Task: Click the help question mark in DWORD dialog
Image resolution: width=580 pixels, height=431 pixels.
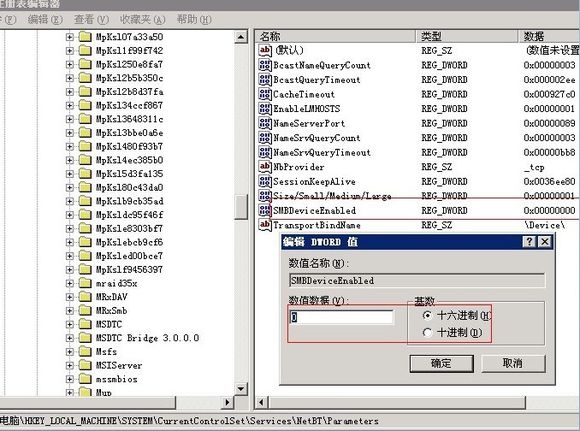Action: point(529,242)
